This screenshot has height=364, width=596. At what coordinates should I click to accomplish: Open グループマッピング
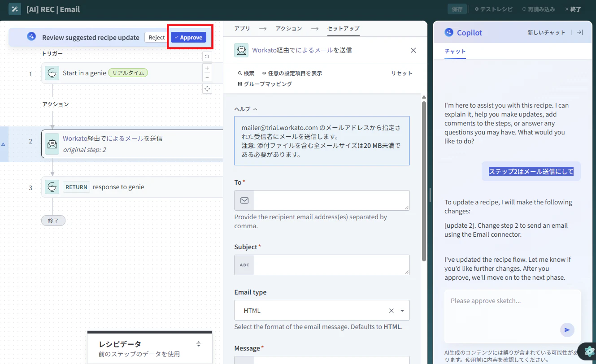coord(265,84)
